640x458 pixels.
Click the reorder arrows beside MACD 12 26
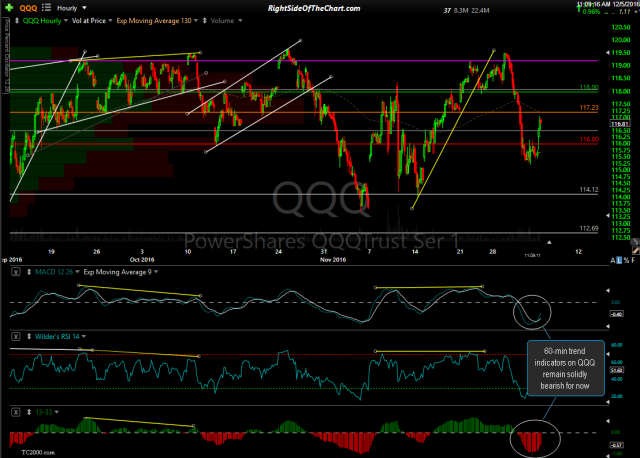click(x=29, y=272)
